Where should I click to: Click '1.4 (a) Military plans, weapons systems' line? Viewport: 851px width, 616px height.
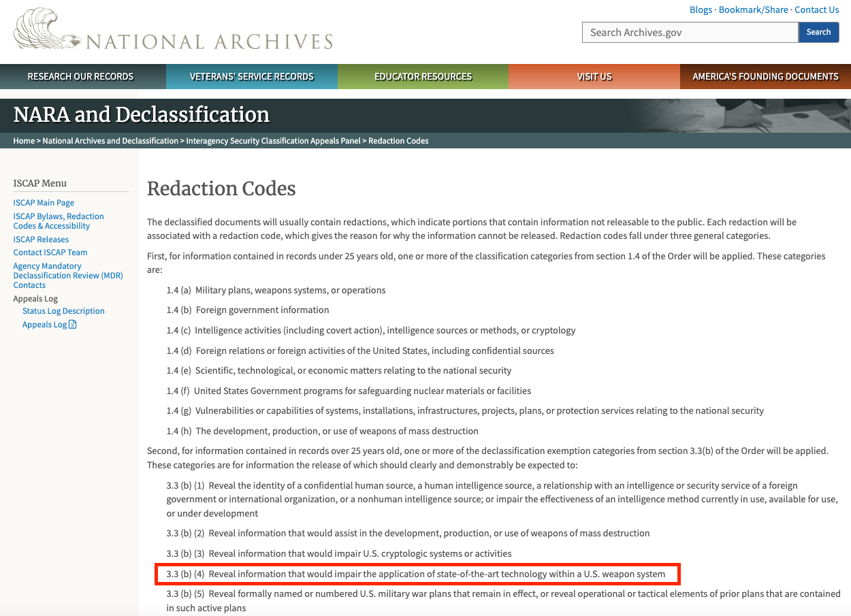tap(276, 290)
